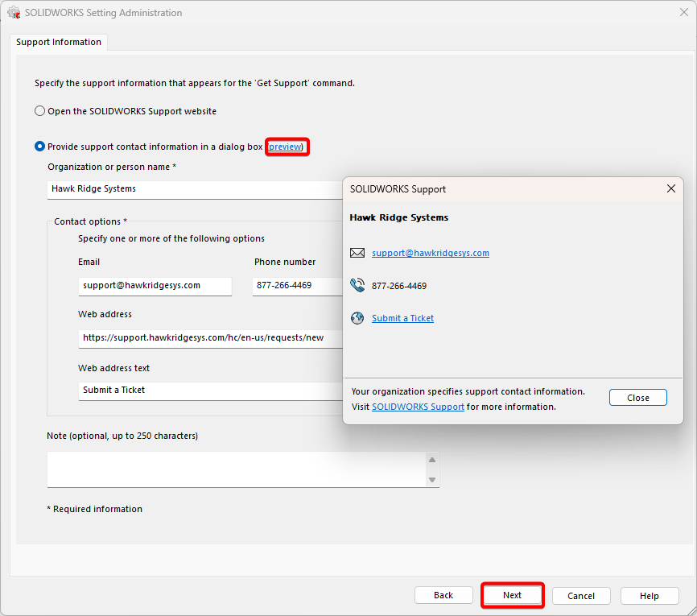The height and width of the screenshot is (616, 697).
Task: Click the 'Contact options *' group label
Action: click(91, 221)
